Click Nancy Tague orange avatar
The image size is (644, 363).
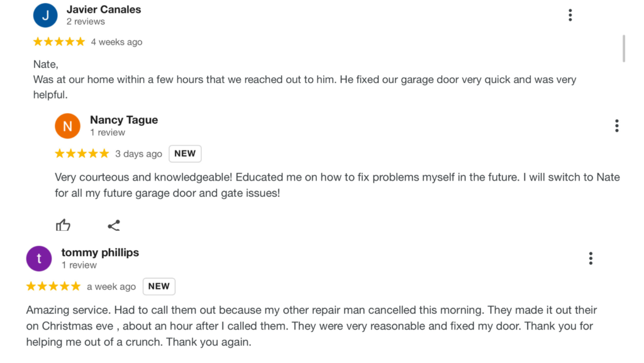pyautogui.click(x=67, y=126)
